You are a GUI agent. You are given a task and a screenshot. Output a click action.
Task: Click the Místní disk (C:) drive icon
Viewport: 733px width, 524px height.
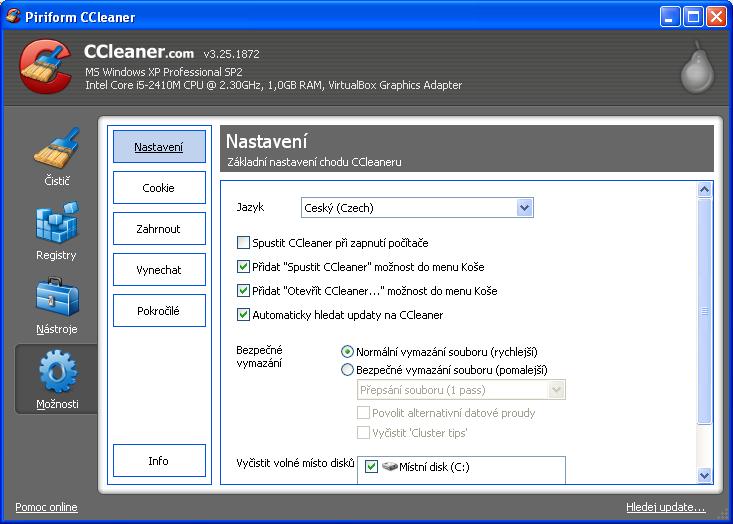coord(388,467)
